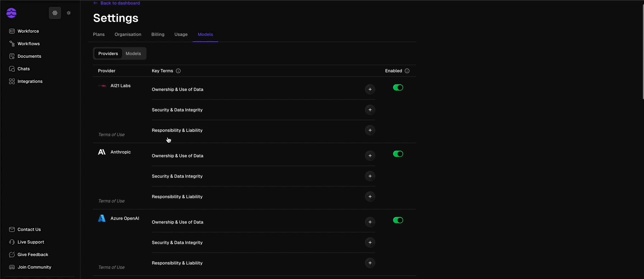The height and width of the screenshot is (279, 644).
Task: Select the top-level Models settings tab
Action: point(205,34)
